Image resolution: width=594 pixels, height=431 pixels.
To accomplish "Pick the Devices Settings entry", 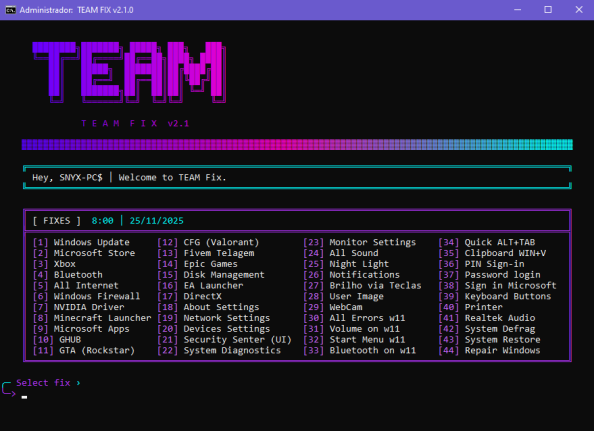I will [x=214, y=329].
